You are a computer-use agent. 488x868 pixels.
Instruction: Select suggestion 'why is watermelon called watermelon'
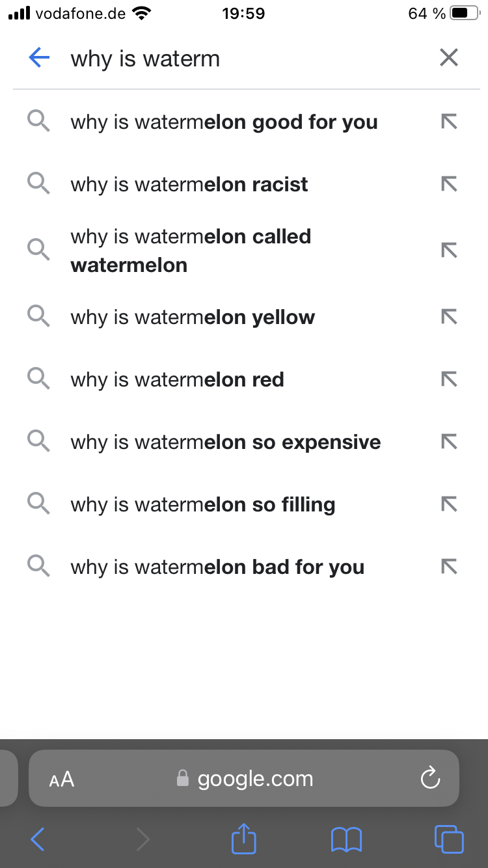pyautogui.click(x=244, y=251)
